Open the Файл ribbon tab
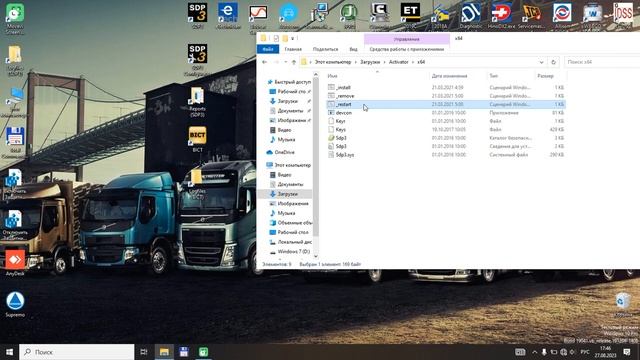 (x=268, y=49)
